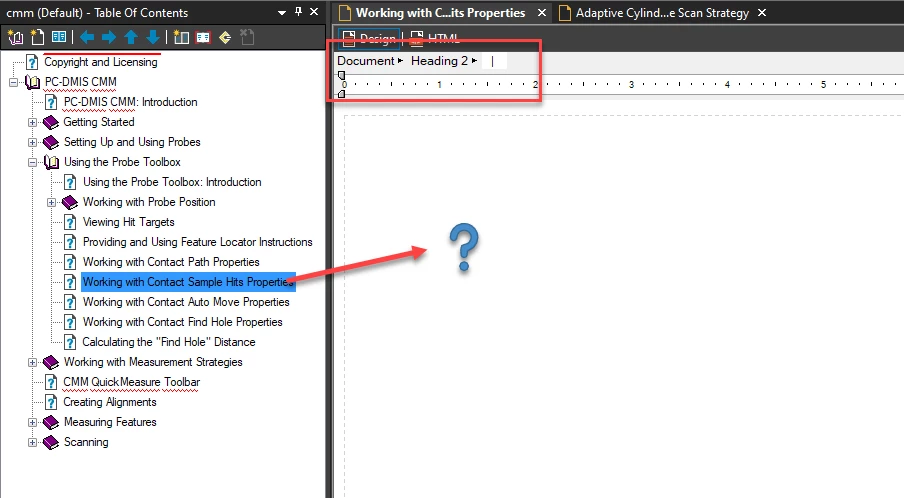Switch to HTML editor view
Image resolution: width=904 pixels, height=498 pixels.
[436, 39]
